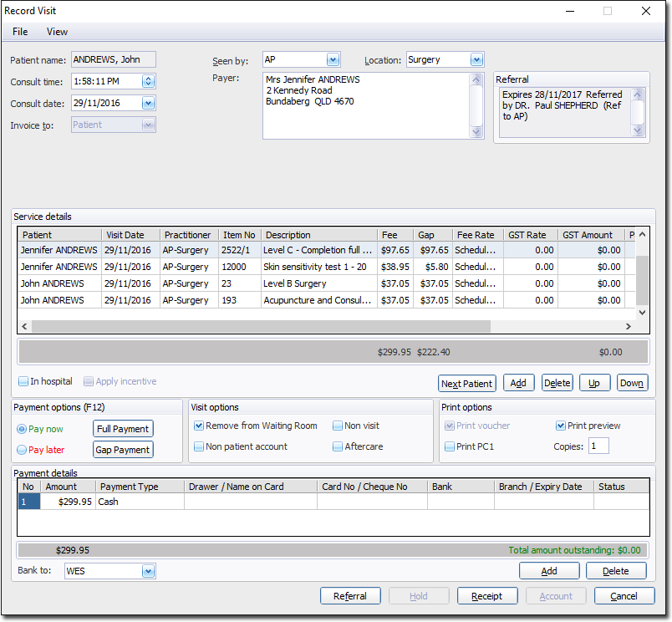
Task: Open the File menu
Action: click(20, 32)
